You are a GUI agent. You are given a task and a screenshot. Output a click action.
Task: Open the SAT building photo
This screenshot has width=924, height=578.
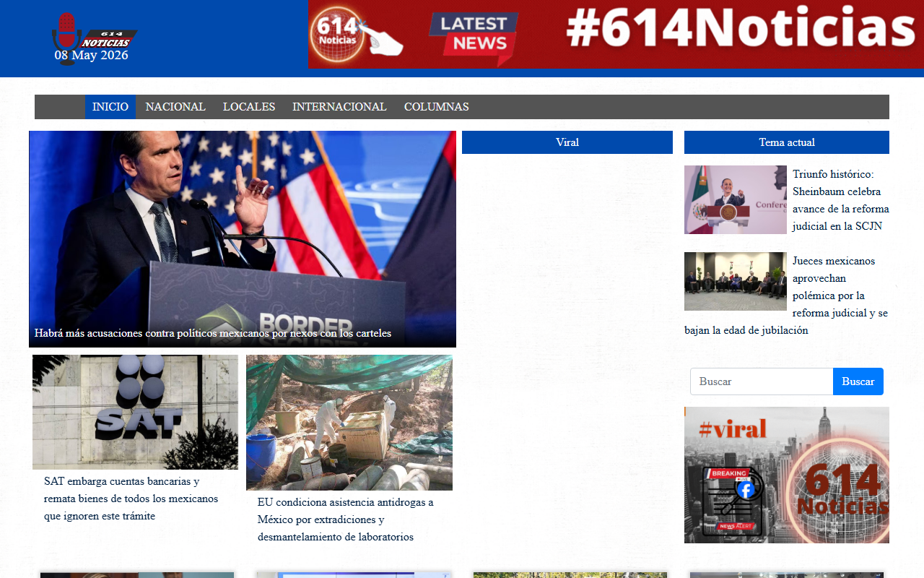[x=135, y=412]
